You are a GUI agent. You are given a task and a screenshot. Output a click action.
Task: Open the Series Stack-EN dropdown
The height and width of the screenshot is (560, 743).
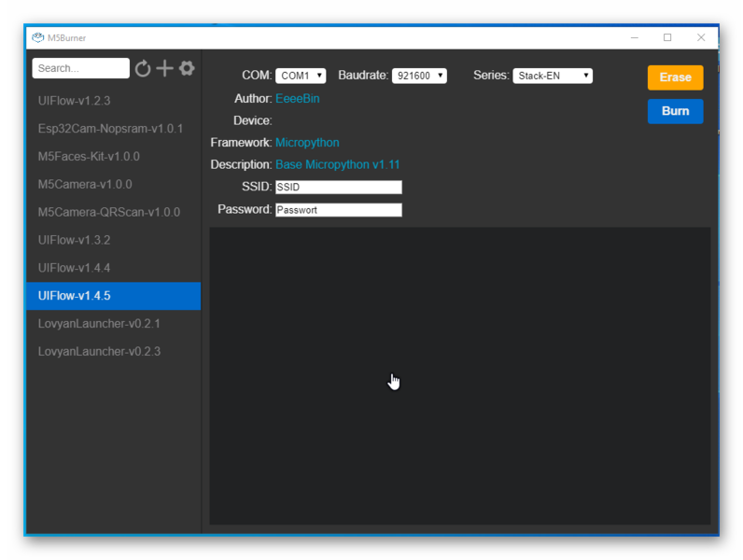pos(553,76)
